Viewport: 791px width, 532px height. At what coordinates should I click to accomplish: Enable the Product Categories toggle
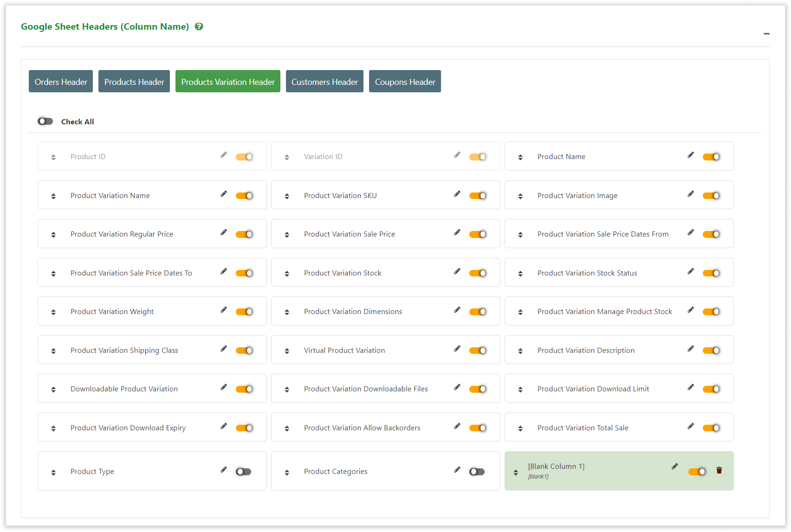pos(477,471)
